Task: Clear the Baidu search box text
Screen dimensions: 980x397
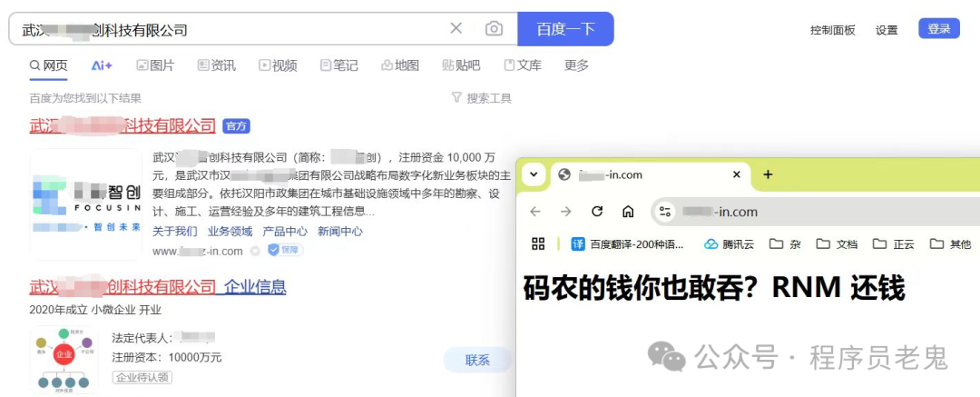Action: tap(456, 28)
